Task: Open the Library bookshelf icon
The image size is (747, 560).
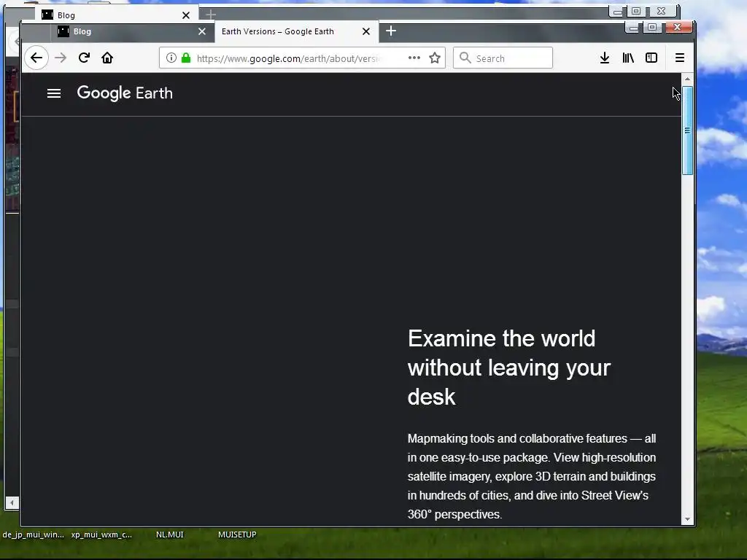Action: [x=628, y=58]
